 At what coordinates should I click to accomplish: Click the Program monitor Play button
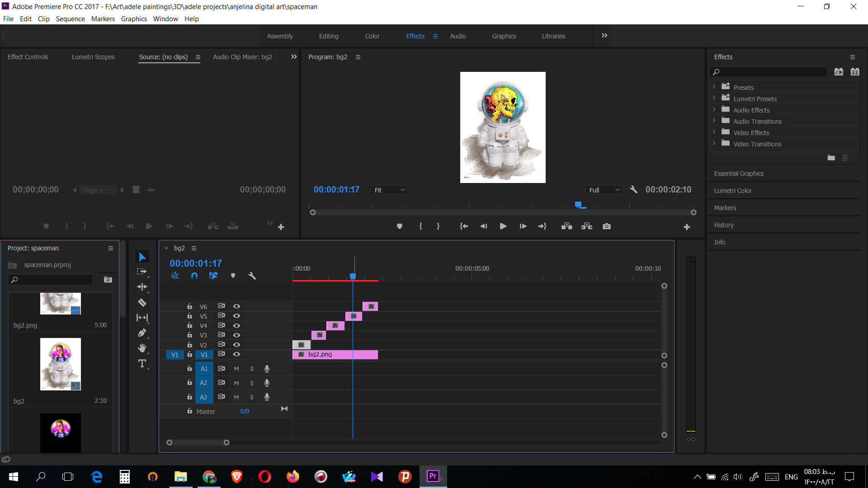503,226
